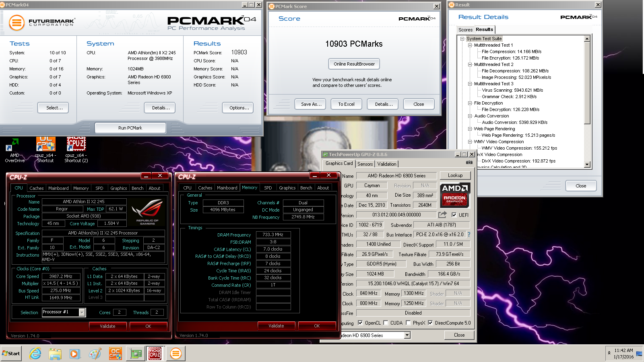This screenshot has width=644, height=362.
Task: Toggle the UEFI checkbox in GPU-Z
Action: 454,215
